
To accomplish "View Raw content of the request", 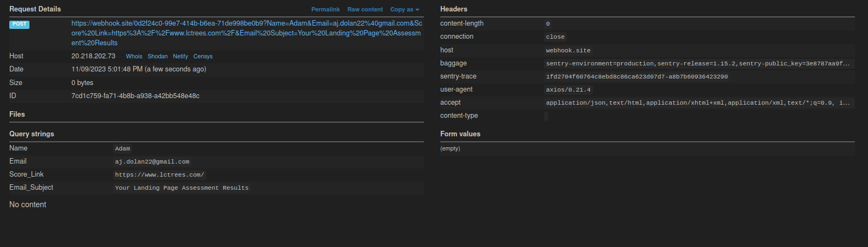I will [x=365, y=9].
